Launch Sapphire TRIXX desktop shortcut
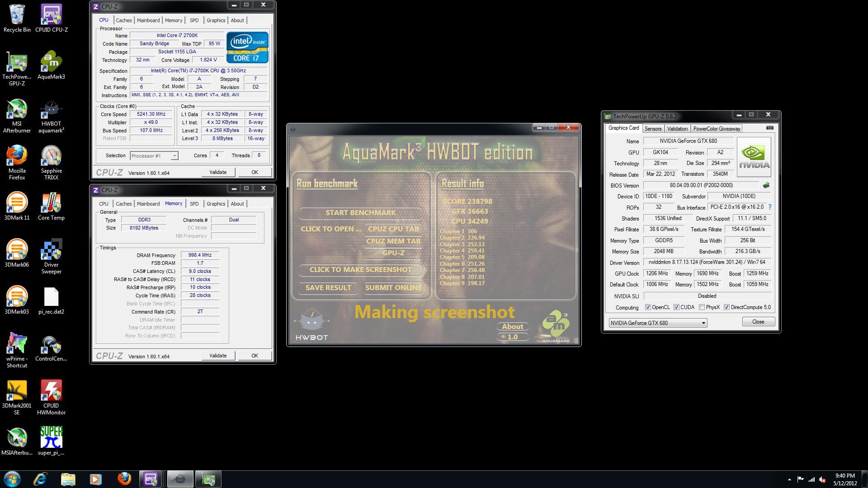The image size is (868, 488). point(51,163)
